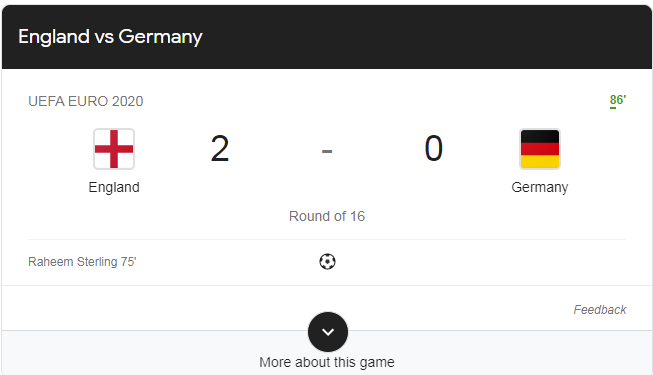Viewport: 653px width, 375px height.
Task: Click the Germany flag icon
Action: [x=540, y=149]
